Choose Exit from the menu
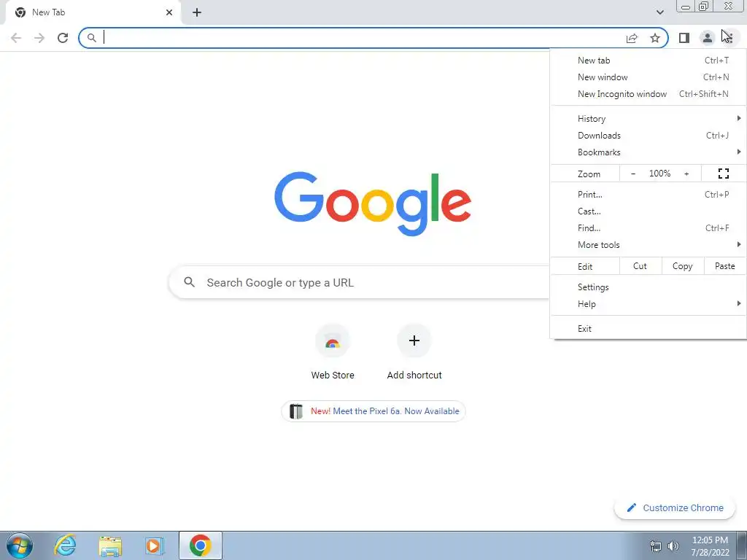 tap(649, 329)
